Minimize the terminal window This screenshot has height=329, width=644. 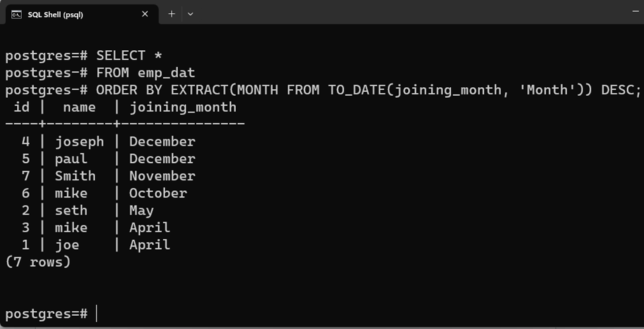coord(636,11)
